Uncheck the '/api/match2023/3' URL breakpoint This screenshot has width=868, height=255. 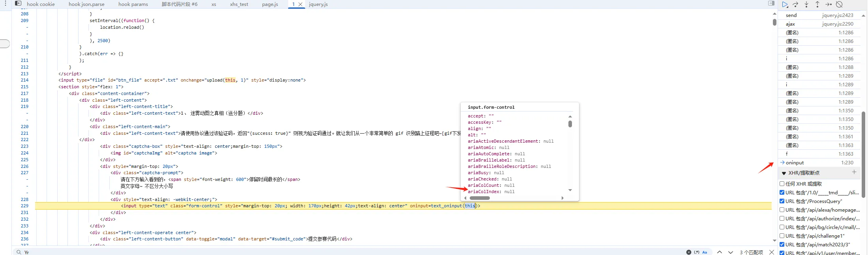(782, 244)
